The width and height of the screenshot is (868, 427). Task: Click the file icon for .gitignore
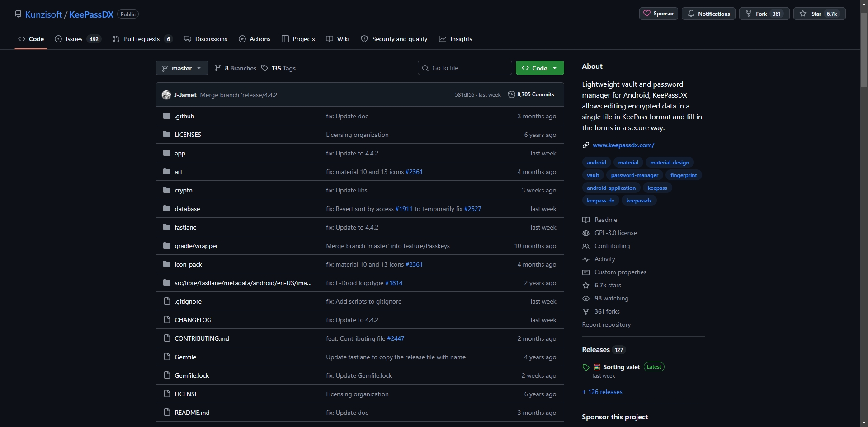tap(167, 301)
